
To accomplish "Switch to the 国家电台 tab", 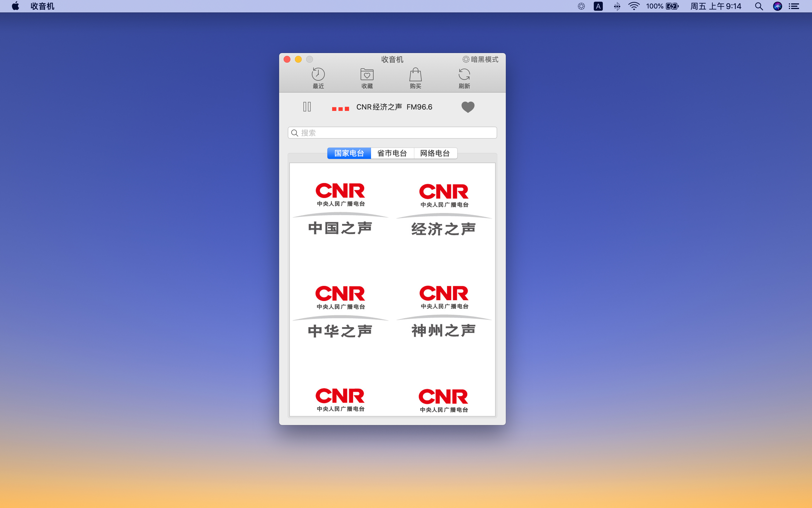I will click(349, 153).
